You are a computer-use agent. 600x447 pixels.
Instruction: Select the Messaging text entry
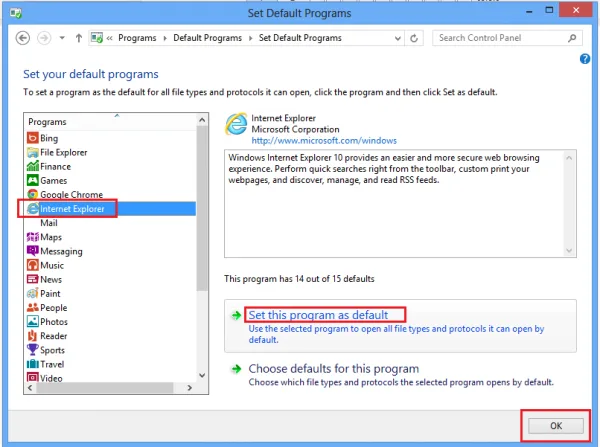(61, 251)
